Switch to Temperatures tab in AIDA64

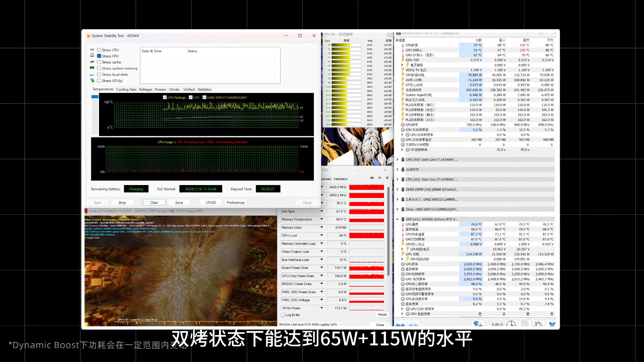[103, 89]
